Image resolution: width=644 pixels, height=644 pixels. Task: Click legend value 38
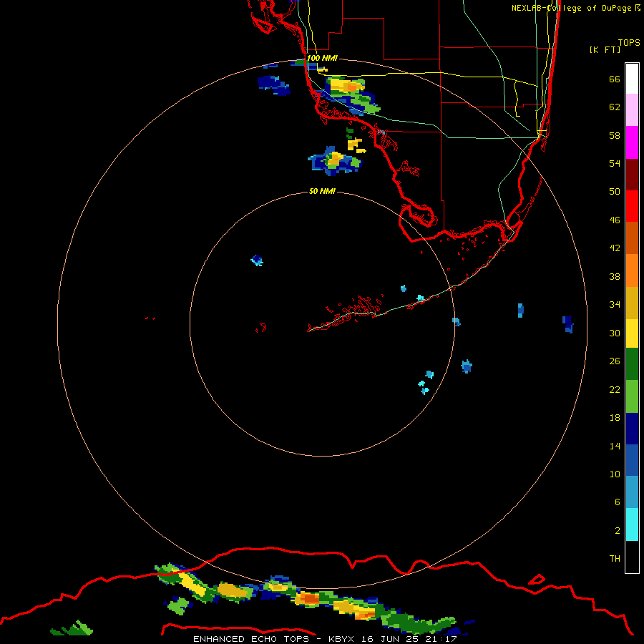coord(615,277)
